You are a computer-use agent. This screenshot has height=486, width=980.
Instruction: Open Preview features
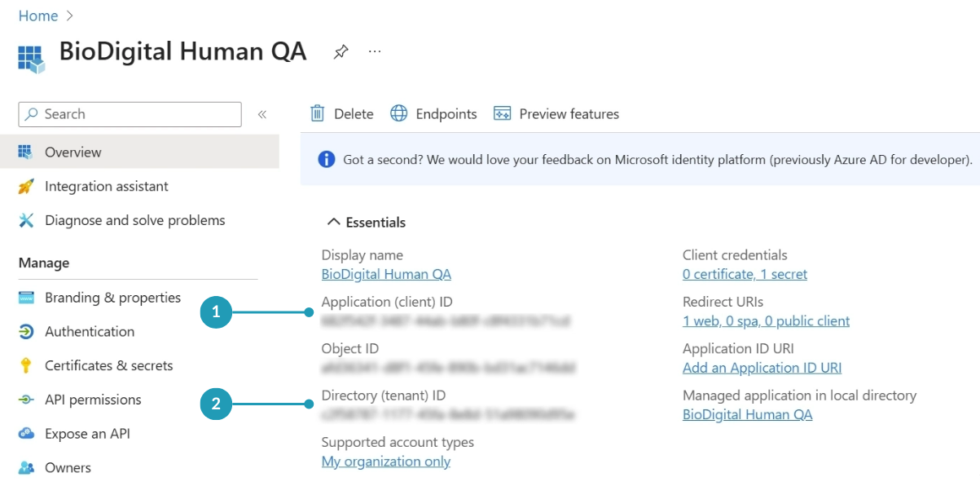pos(556,113)
